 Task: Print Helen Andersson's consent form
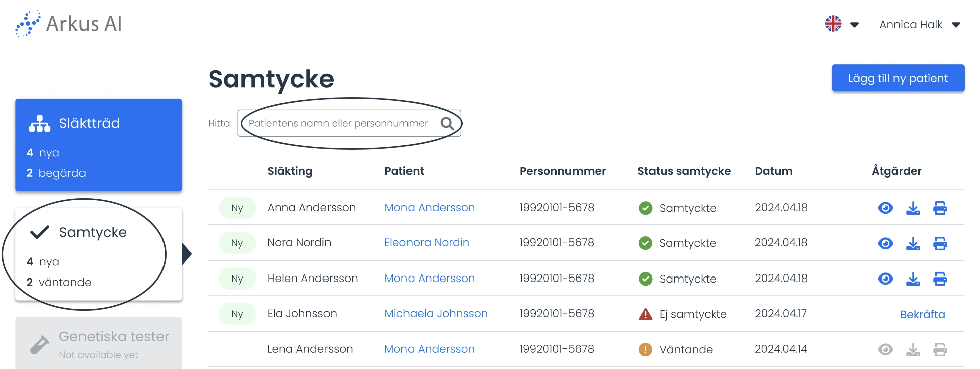pyautogui.click(x=940, y=279)
